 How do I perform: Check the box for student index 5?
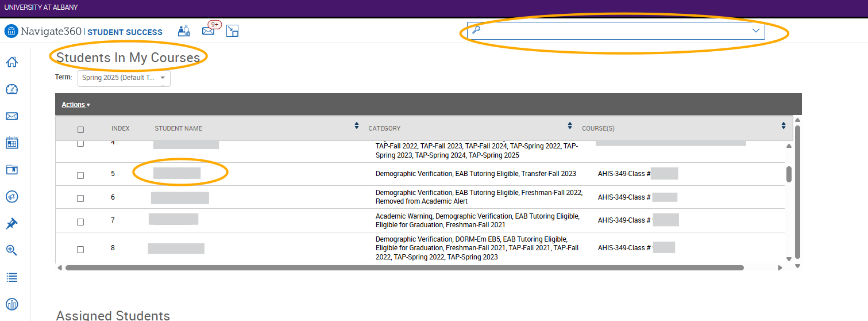click(80, 175)
